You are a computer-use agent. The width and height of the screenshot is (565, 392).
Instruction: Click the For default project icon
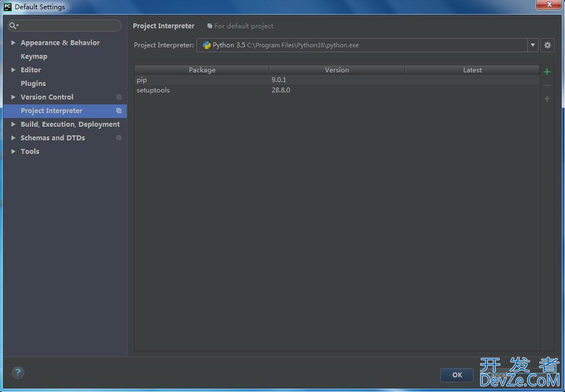(x=210, y=26)
